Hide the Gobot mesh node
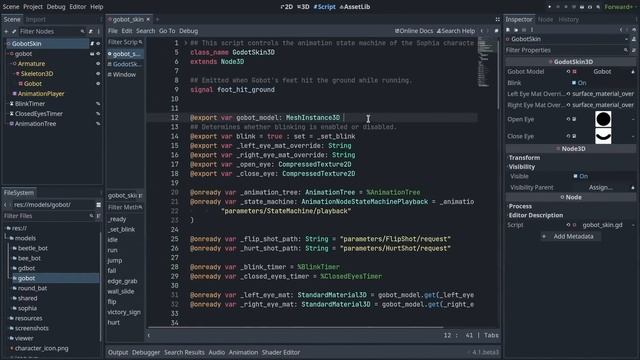The image size is (640, 360). (98, 84)
